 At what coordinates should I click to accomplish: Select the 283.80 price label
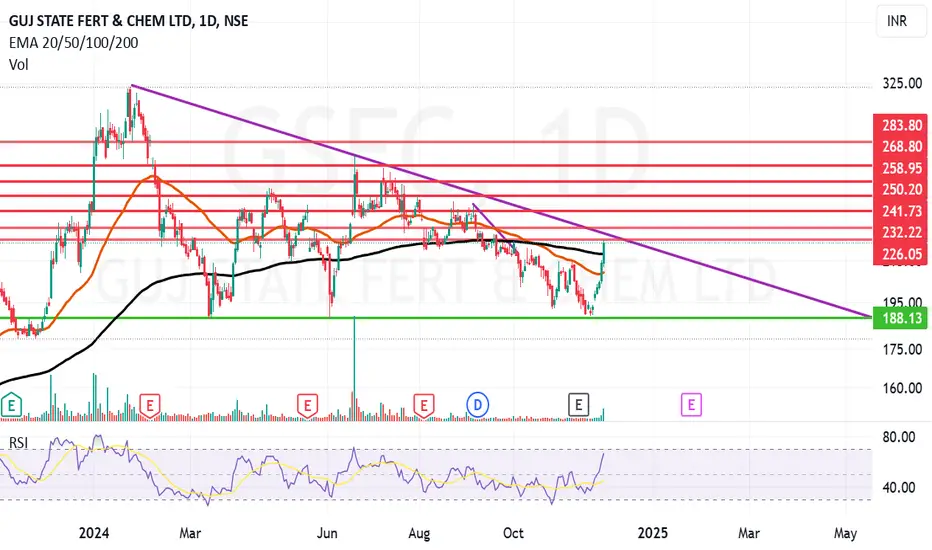click(901, 125)
